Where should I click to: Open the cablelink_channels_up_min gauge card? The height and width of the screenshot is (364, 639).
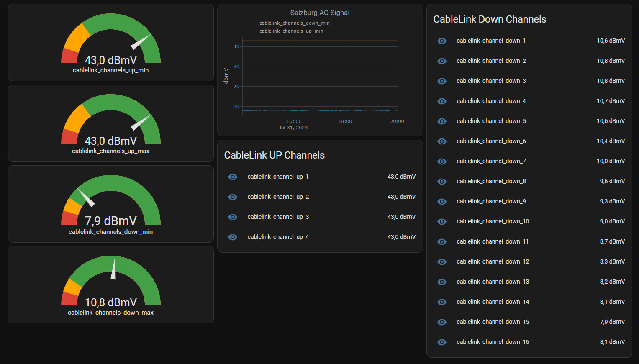(111, 43)
